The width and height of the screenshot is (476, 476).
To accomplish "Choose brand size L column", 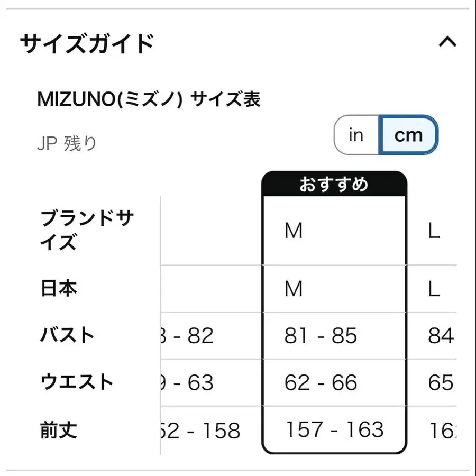I will coord(434,231).
